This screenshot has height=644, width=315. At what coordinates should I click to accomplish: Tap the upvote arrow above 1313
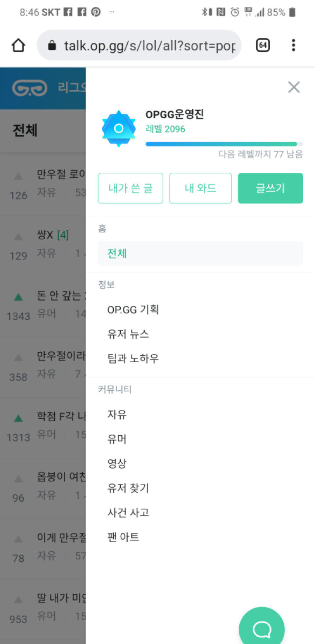click(18, 418)
